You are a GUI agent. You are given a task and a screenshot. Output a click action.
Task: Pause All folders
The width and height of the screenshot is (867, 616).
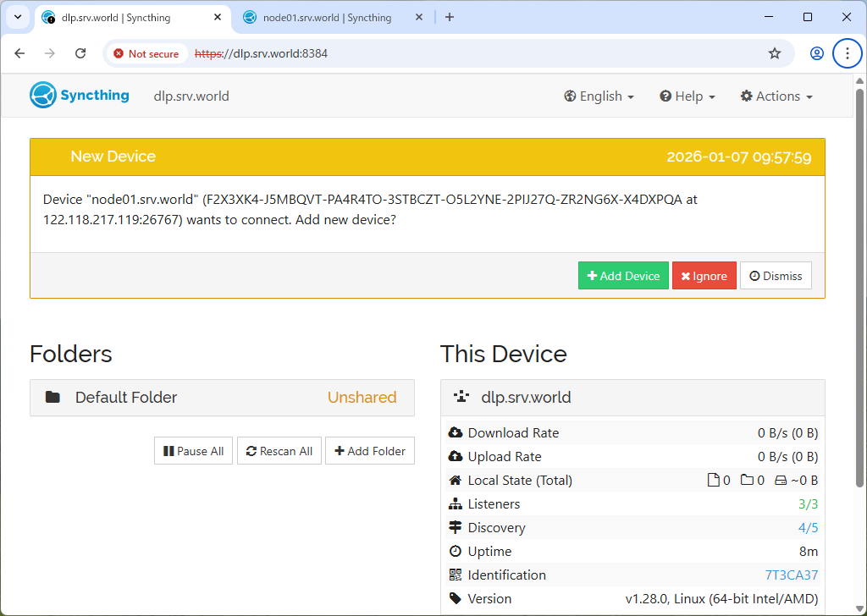[x=193, y=451]
